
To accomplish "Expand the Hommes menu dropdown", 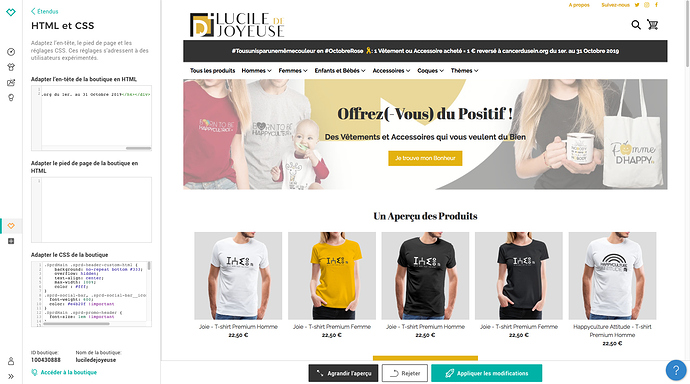I will [257, 70].
